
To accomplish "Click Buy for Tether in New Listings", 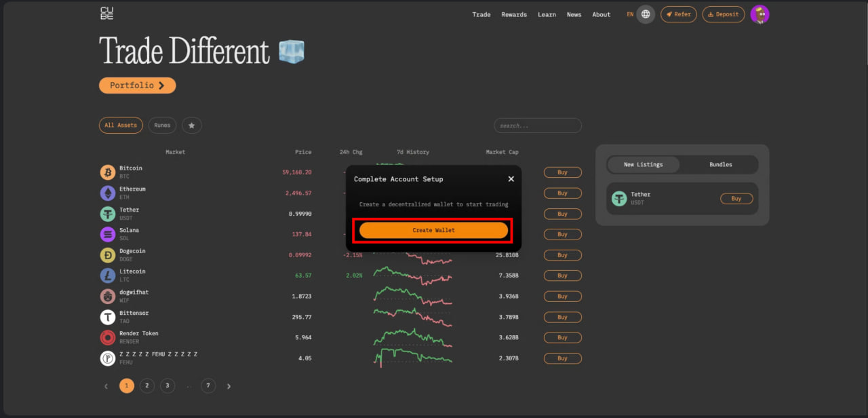I will (736, 199).
